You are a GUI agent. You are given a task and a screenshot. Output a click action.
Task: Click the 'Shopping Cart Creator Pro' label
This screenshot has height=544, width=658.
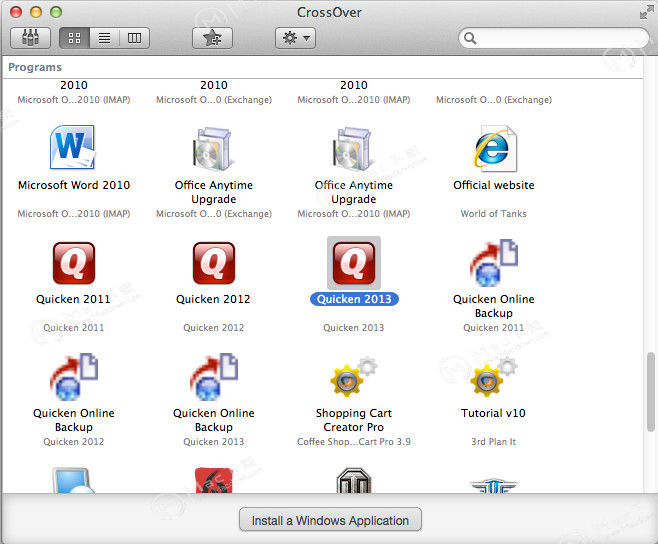pos(354,420)
